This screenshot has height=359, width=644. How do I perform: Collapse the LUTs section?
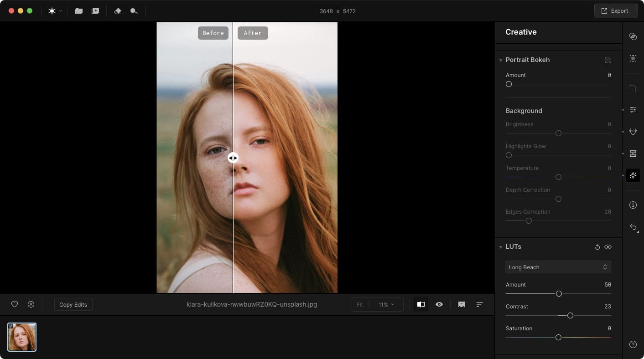(x=501, y=247)
